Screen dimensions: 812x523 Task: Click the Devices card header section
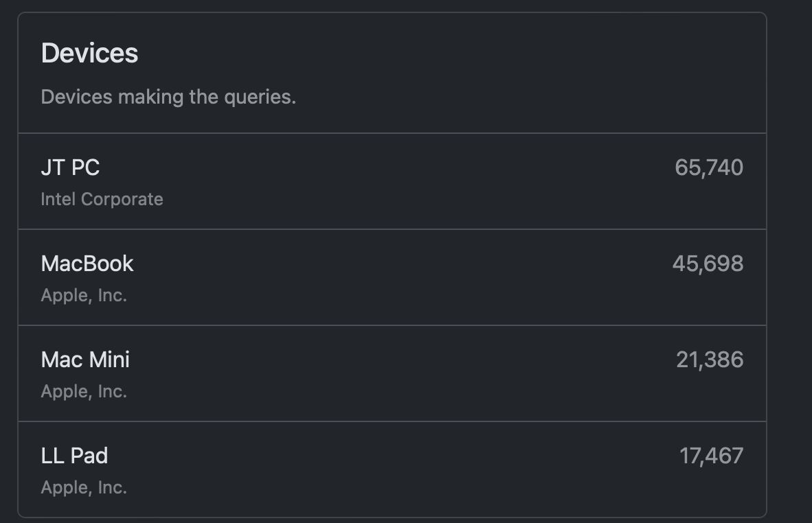[392, 74]
